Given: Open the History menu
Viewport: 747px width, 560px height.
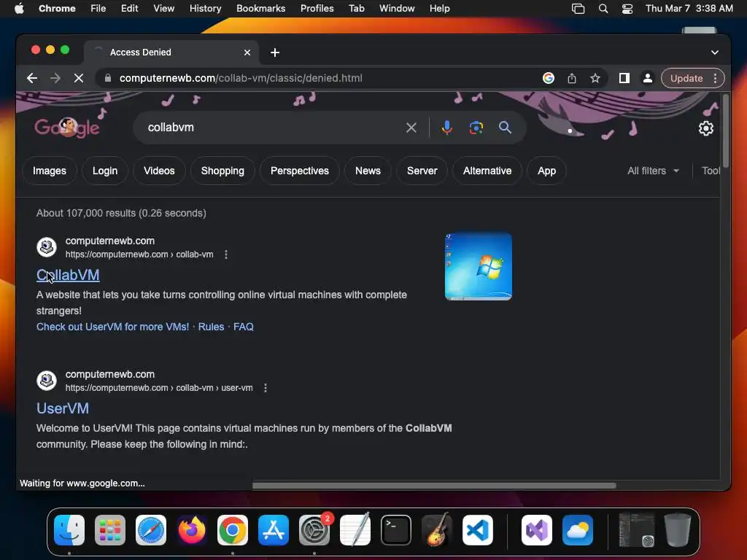Looking at the screenshot, I should pyautogui.click(x=205, y=9).
